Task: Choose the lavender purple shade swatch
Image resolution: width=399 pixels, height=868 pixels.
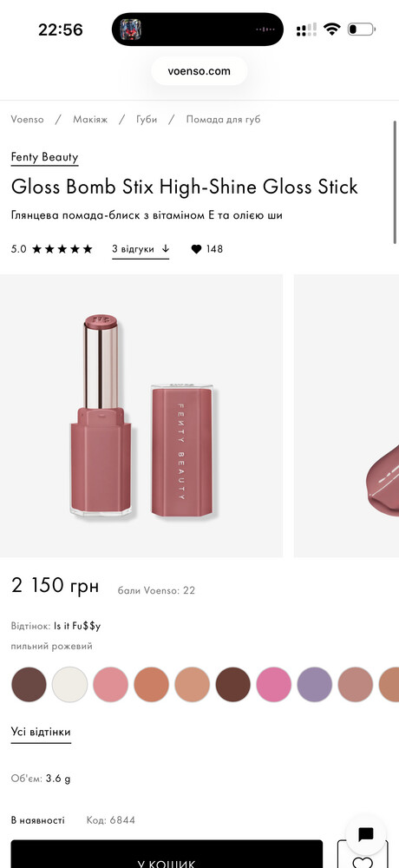Action: pos(315,685)
